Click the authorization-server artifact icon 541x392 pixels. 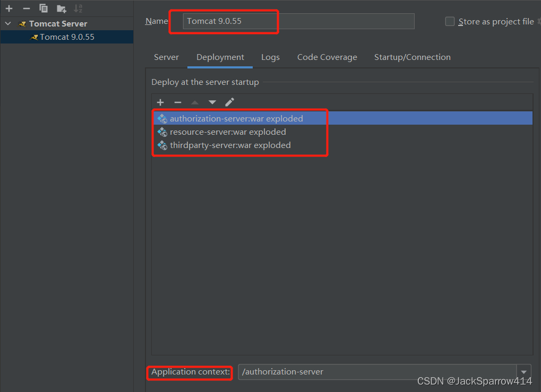tap(162, 119)
